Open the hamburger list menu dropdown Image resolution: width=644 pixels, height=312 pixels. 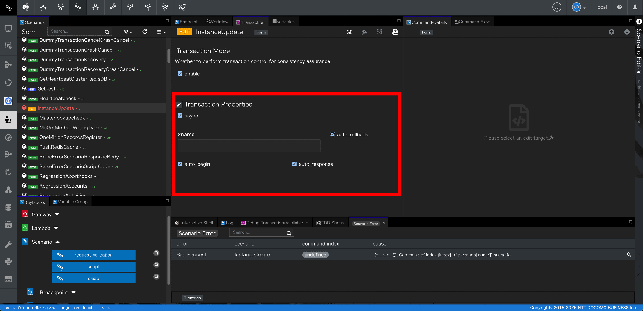(x=161, y=32)
